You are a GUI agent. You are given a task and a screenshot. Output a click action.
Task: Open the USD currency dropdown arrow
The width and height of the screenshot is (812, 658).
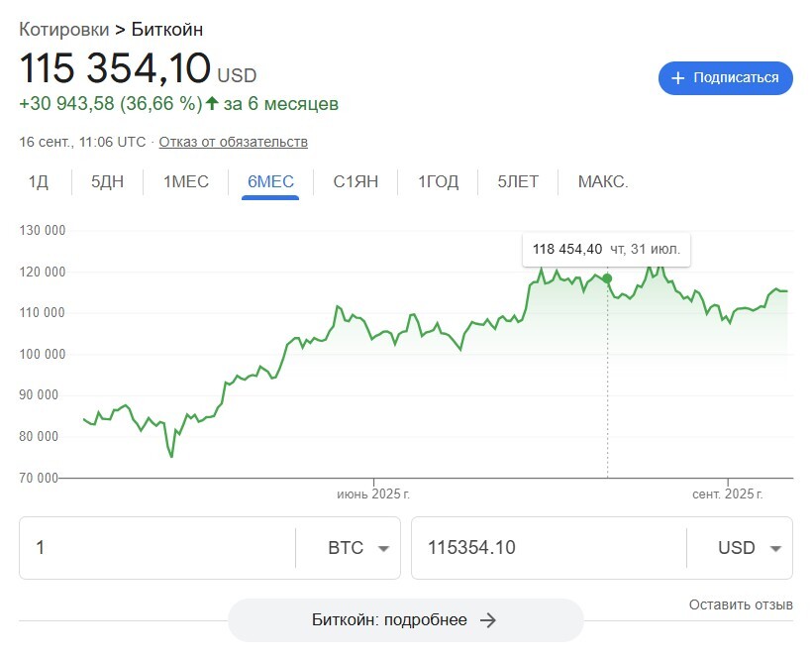[775, 548]
